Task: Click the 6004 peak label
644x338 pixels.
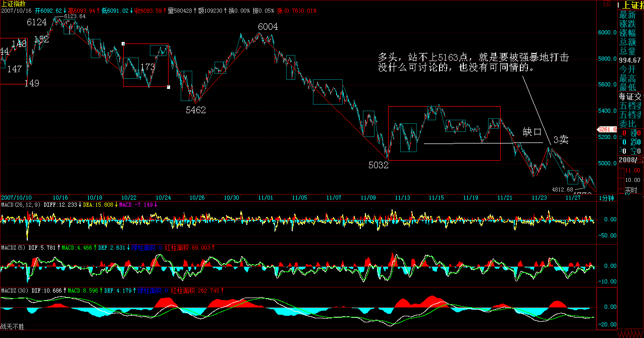Action: [x=267, y=27]
